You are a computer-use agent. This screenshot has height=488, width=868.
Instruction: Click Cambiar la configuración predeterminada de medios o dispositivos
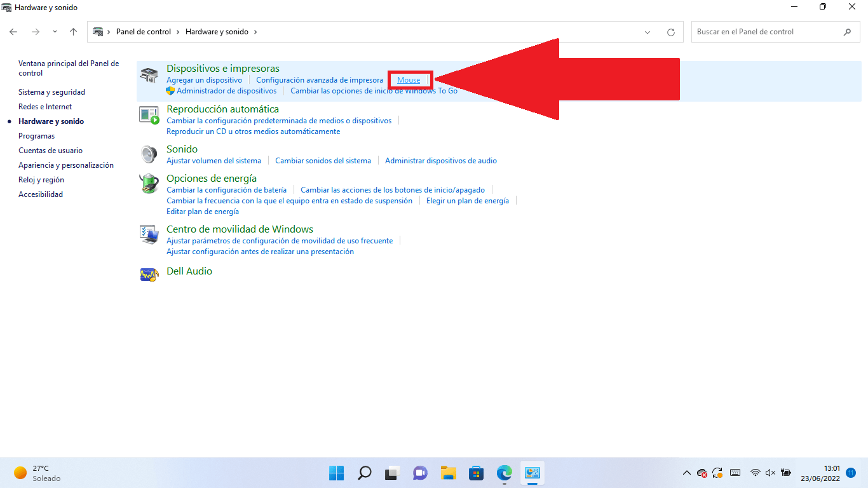tap(279, 121)
